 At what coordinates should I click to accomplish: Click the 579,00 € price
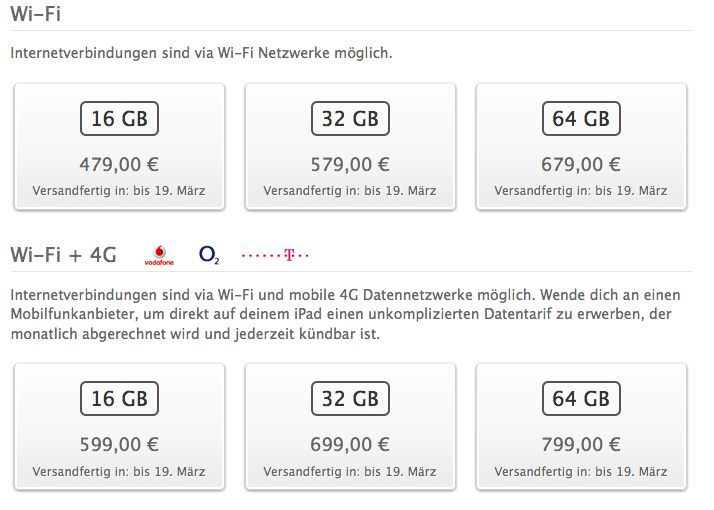tap(350, 164)
